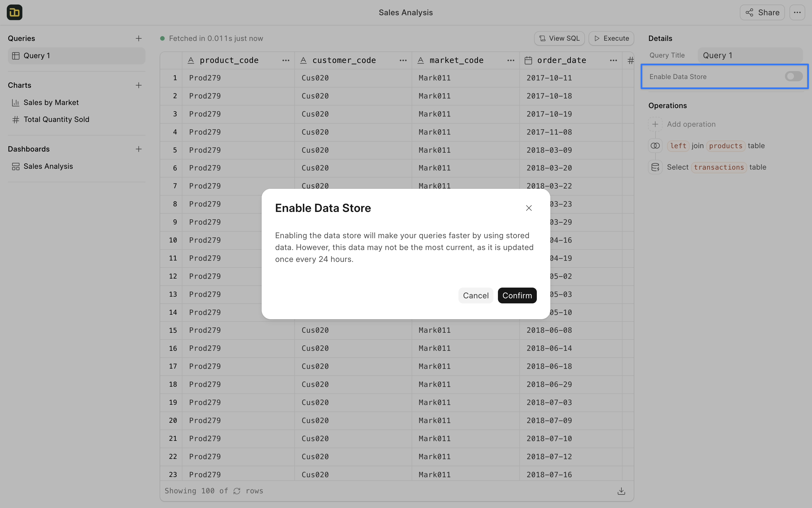Open product_code column options menu

[286, 60]
